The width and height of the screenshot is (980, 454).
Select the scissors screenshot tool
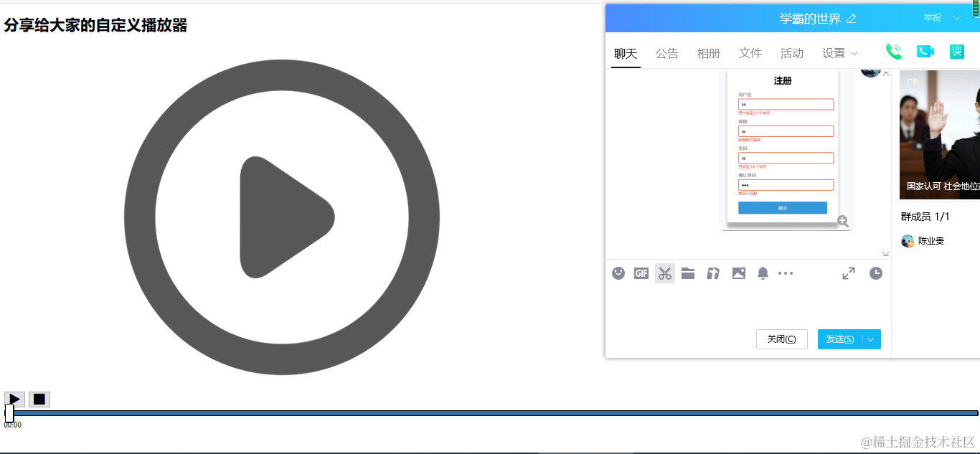point(665,273)
